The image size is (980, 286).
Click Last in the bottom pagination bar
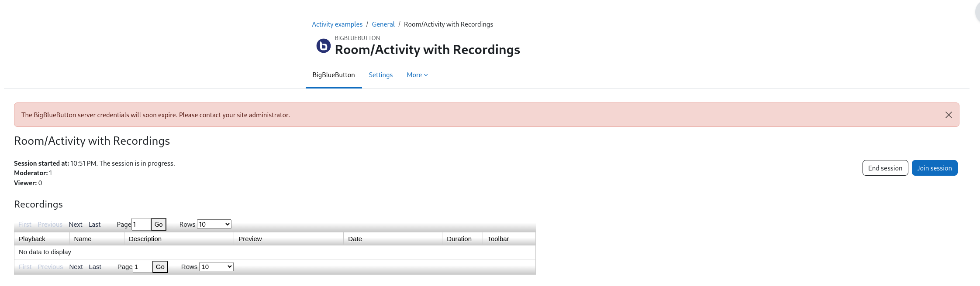click(x=95, y=266)
